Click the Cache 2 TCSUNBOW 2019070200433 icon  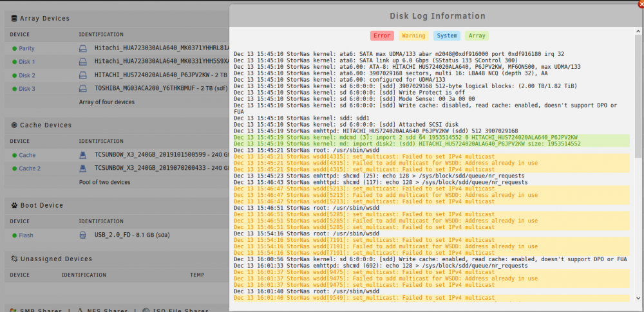[x=83, y=169]
